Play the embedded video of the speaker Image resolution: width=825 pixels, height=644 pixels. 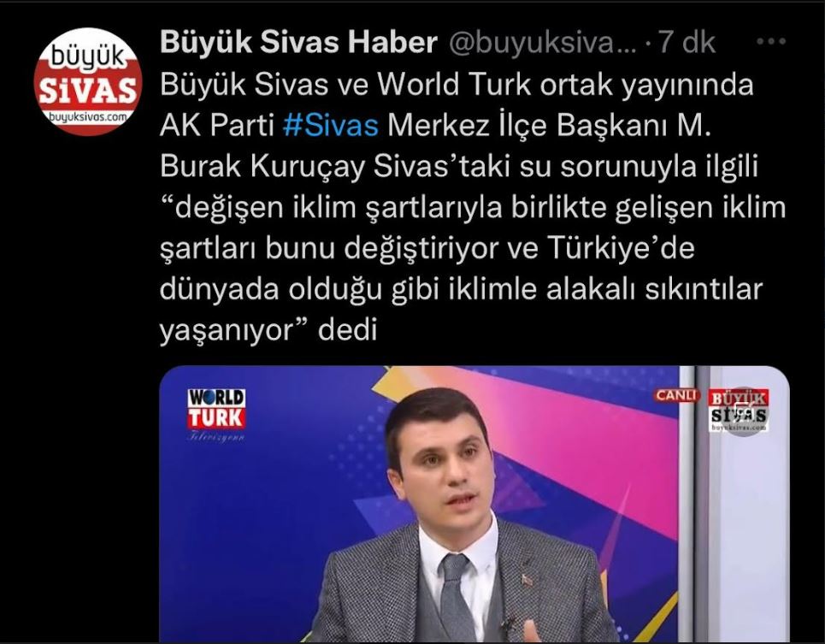474,504
